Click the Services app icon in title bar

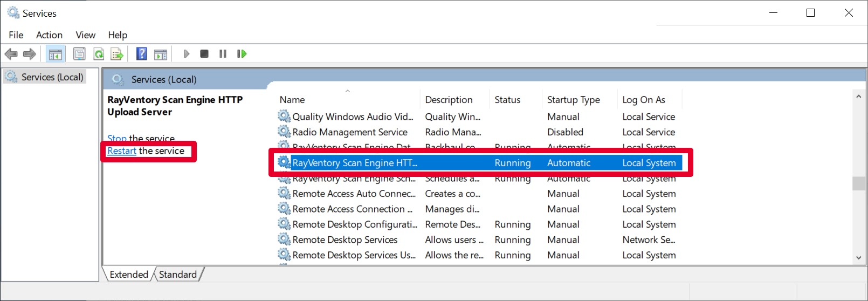pyautogui.click(x=13, y=12)
